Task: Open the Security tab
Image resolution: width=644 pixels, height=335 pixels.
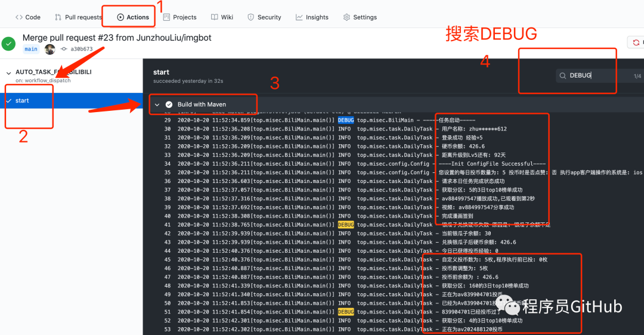Action: point(265,17)
